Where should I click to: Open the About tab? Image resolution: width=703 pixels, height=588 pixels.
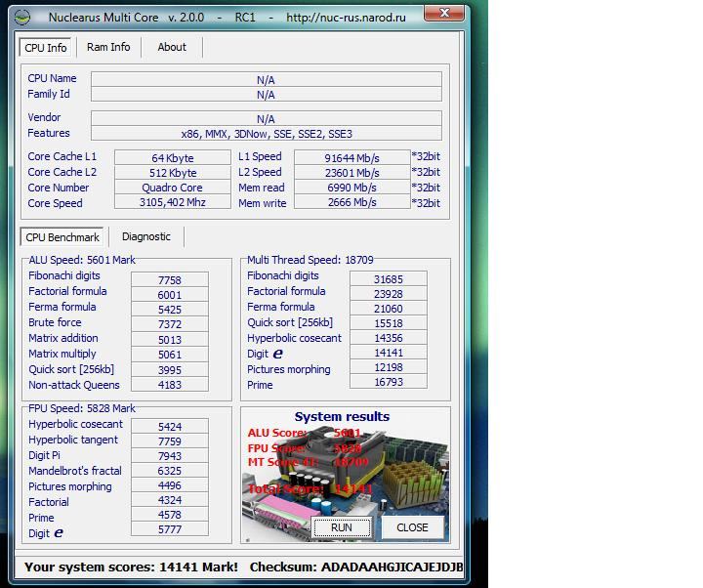pos(172,47)
